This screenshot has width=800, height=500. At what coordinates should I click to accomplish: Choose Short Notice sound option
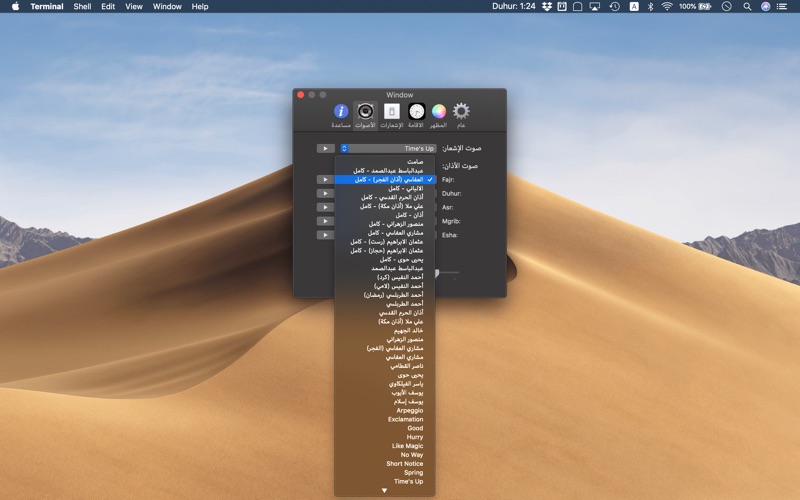coord(385,464)
